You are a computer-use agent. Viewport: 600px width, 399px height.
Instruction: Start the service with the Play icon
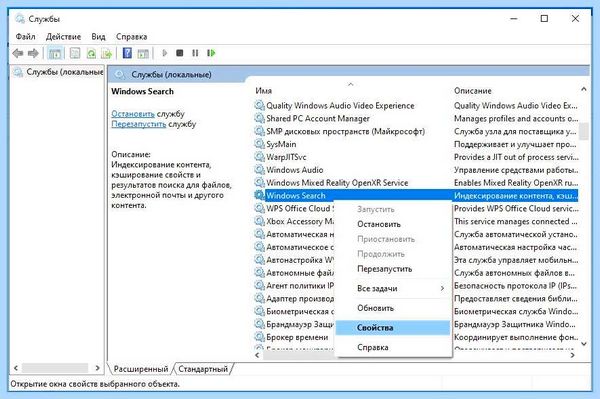[165, 53]
